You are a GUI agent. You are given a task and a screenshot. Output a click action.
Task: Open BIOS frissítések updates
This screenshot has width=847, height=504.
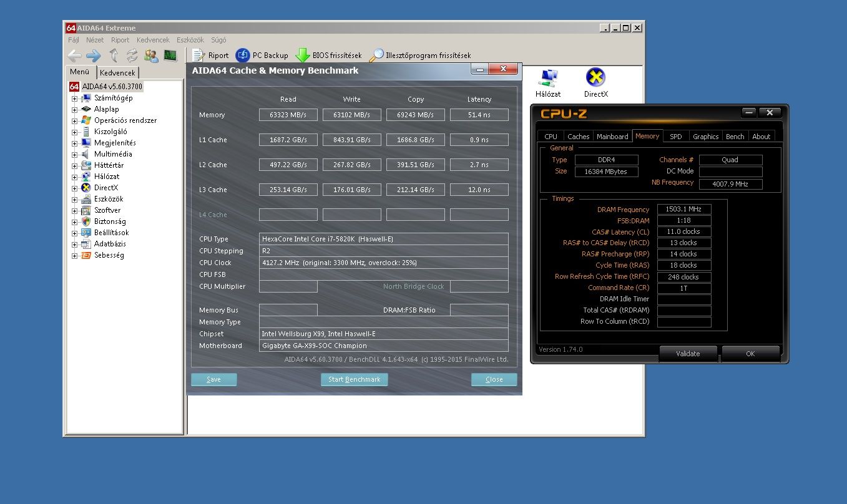point(328,56)
